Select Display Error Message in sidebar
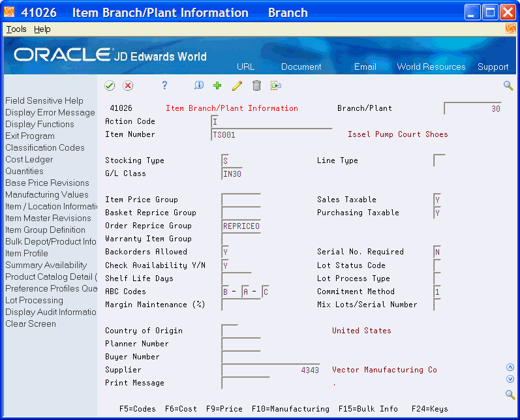 (50, 112)
